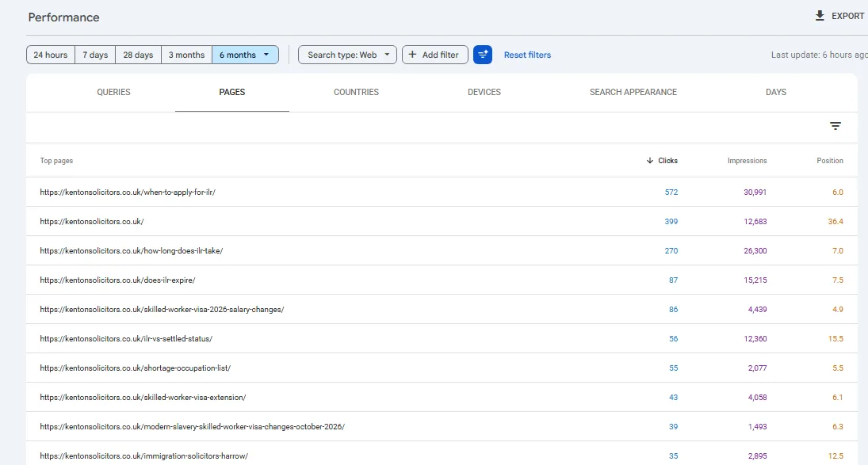Click the 30,991 impressions value
This screenshot has height=465, width=868.
click(755, 192)
